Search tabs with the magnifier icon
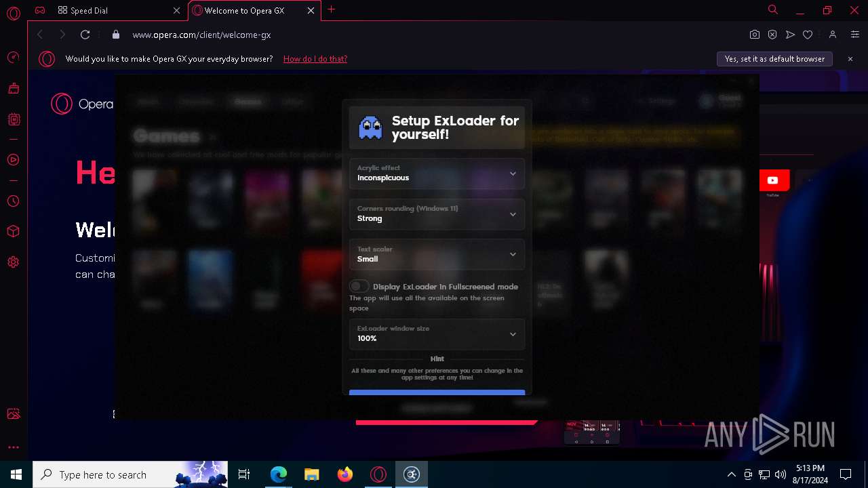 pyautogui.click(x=773, y=9)
